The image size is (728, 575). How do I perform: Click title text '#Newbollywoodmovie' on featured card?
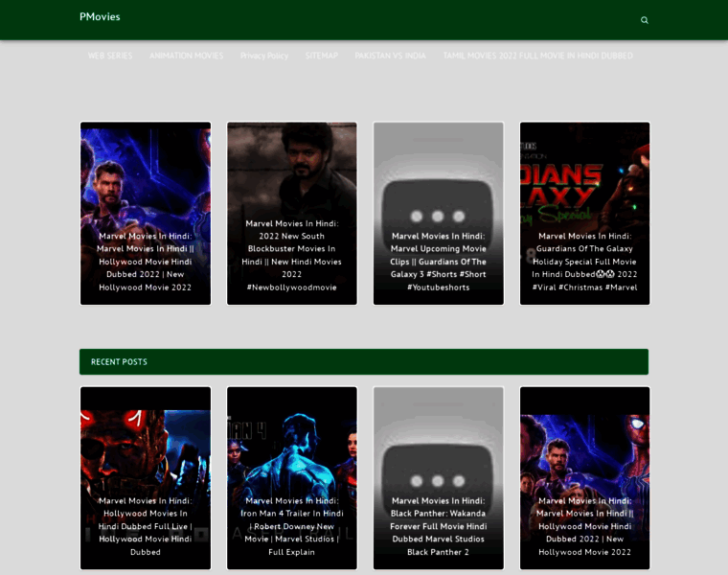point(291,287)
